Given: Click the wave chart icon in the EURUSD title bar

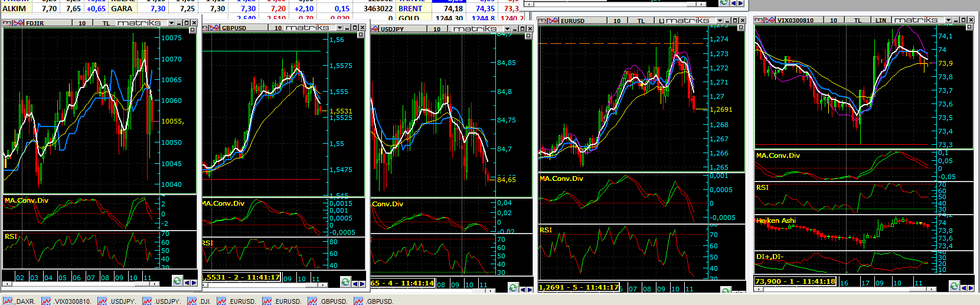Looking at the screenshot, I should (553, 21).
